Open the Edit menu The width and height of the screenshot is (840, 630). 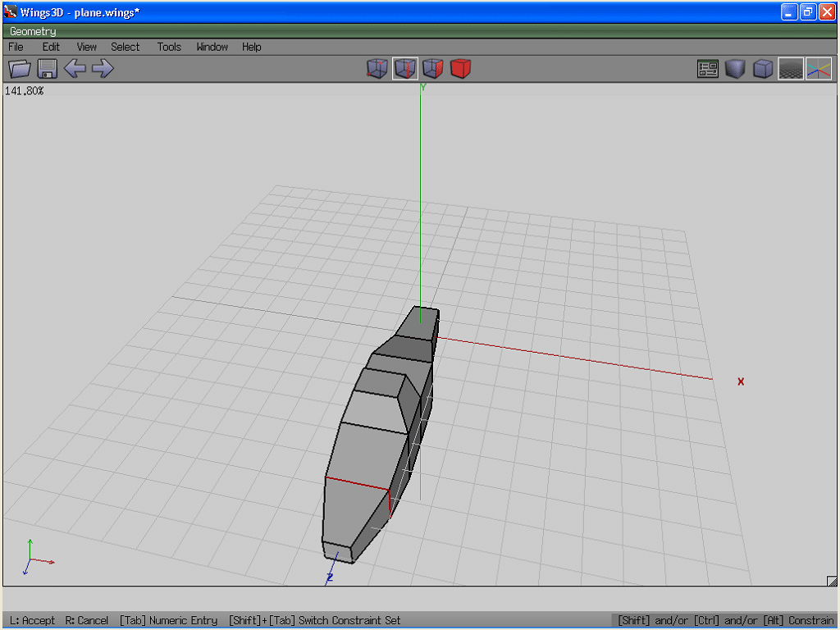click(x=51, y=47)
